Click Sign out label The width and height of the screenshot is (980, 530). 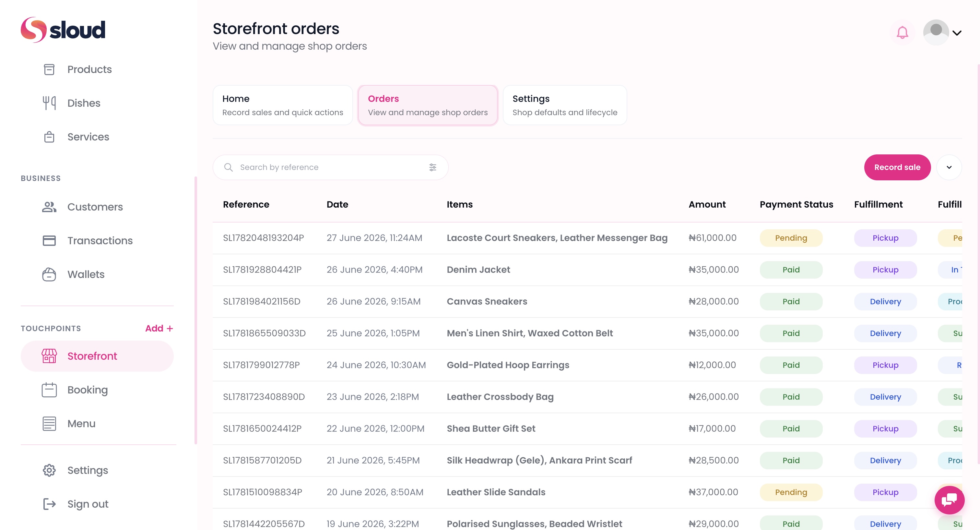point(88,504)
